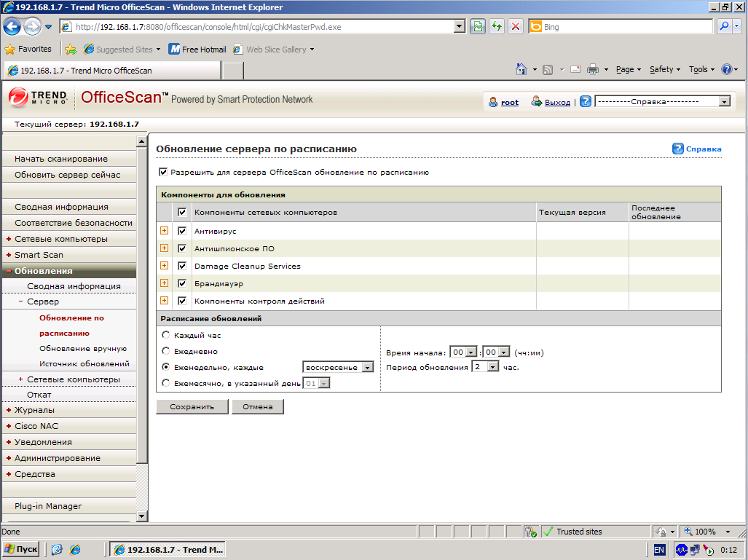Uncheck the Damage Cleanup Services checkbox

[182, 266]
